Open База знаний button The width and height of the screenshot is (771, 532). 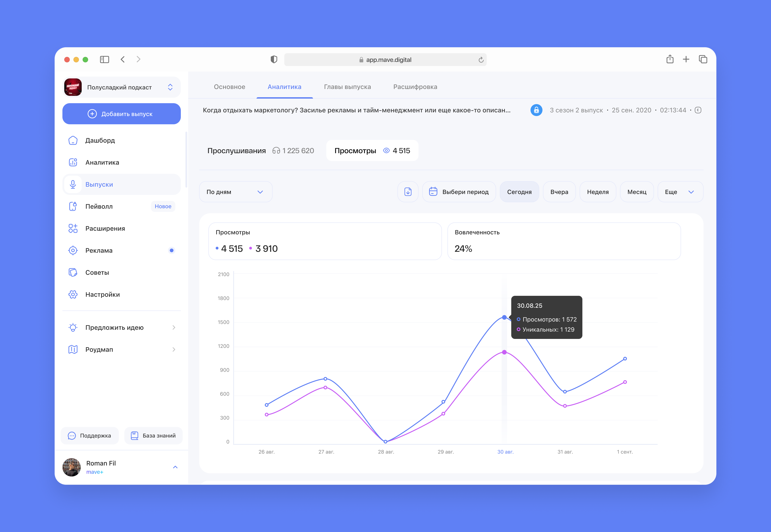[154, 436]
